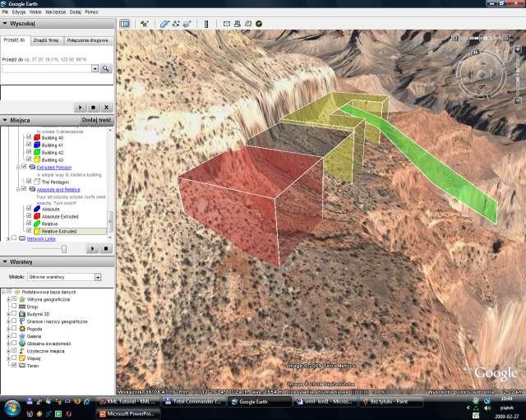The height and width of the screenshot is (420, 526).
Task: Stop the Places tour playback
Action: [106, 248]
